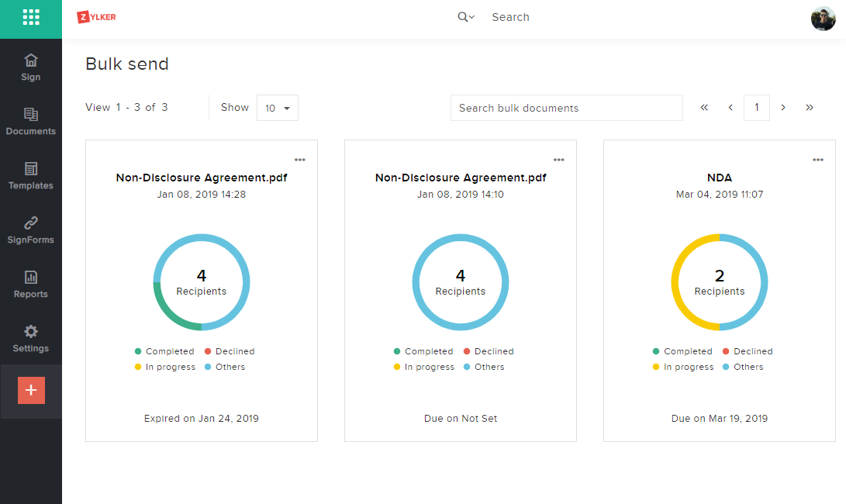Open the app launcher grid icon

(x=31, y=17)
